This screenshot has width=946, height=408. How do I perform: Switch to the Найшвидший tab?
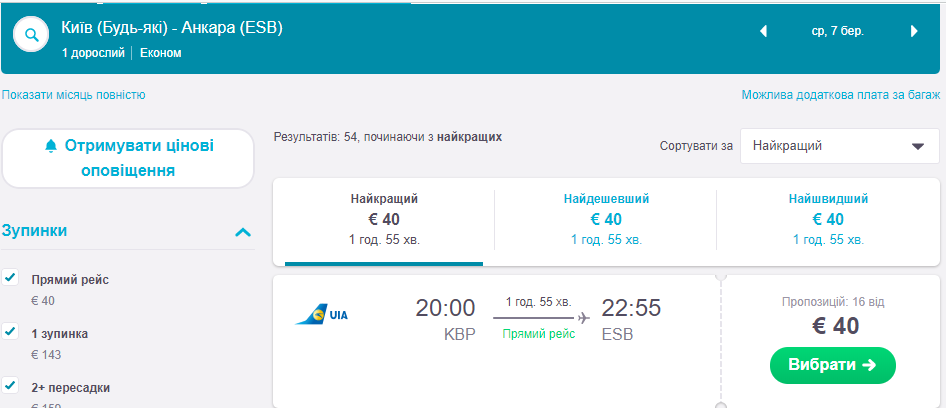[x=827, y=218]
